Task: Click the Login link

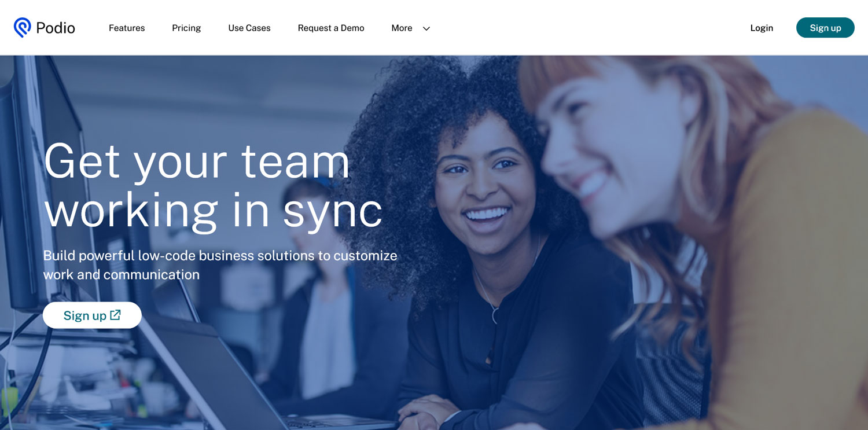Action: [762, 28]
